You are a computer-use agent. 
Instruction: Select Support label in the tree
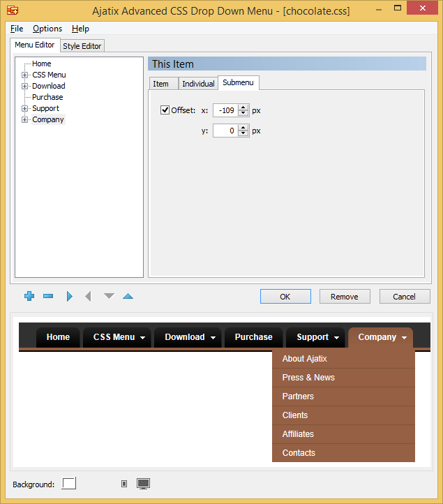point(45,108)
